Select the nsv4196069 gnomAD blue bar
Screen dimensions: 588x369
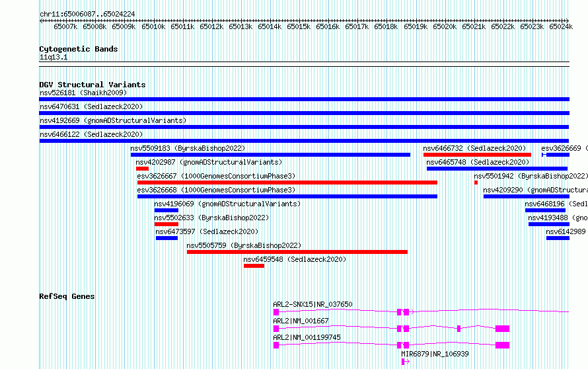[x=166, y=210]
